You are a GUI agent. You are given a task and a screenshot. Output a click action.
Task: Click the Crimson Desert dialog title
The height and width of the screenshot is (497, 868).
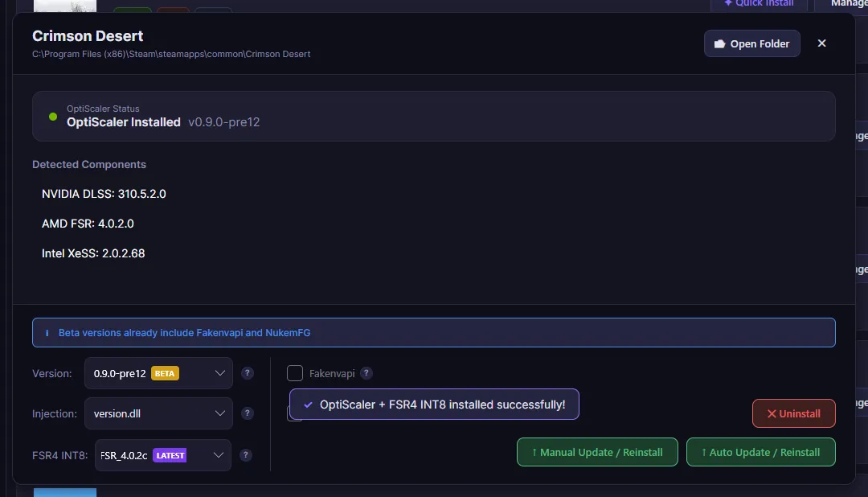(88, 36)
